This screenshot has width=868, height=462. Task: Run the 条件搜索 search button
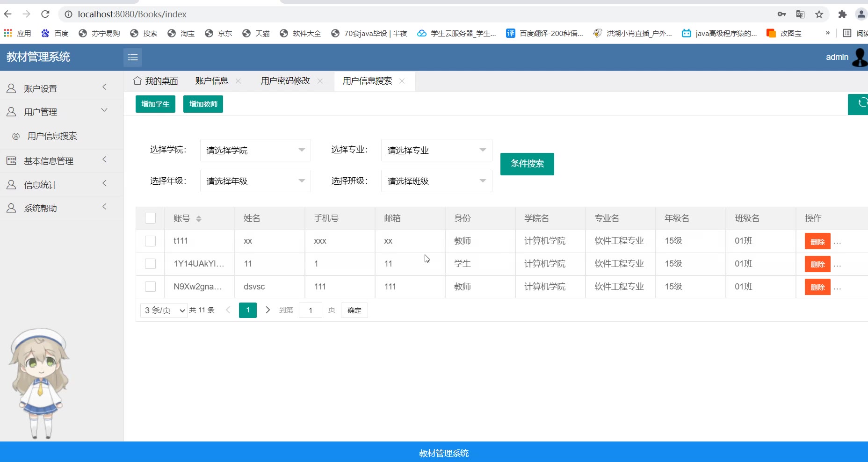527,164
